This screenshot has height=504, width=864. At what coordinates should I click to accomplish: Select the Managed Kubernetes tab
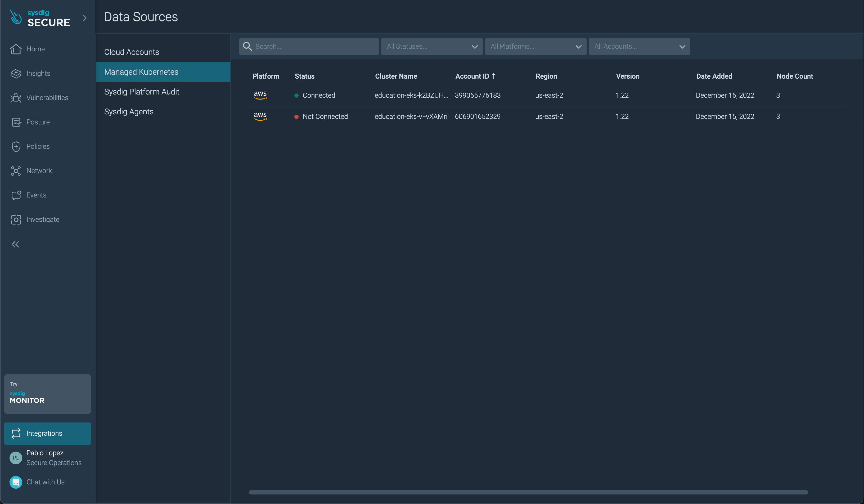163,72
